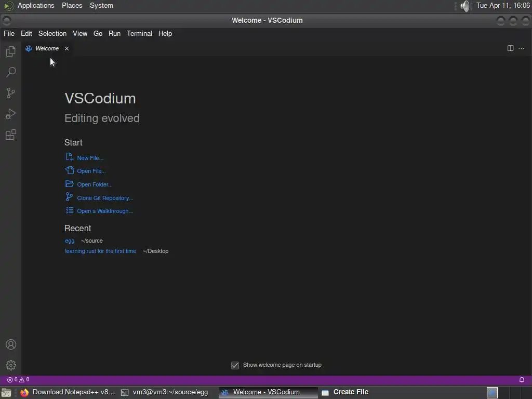This screenshot has width=532, height=399.
Task: Switch to the Create File window
Action: click(x=345, y=392)
